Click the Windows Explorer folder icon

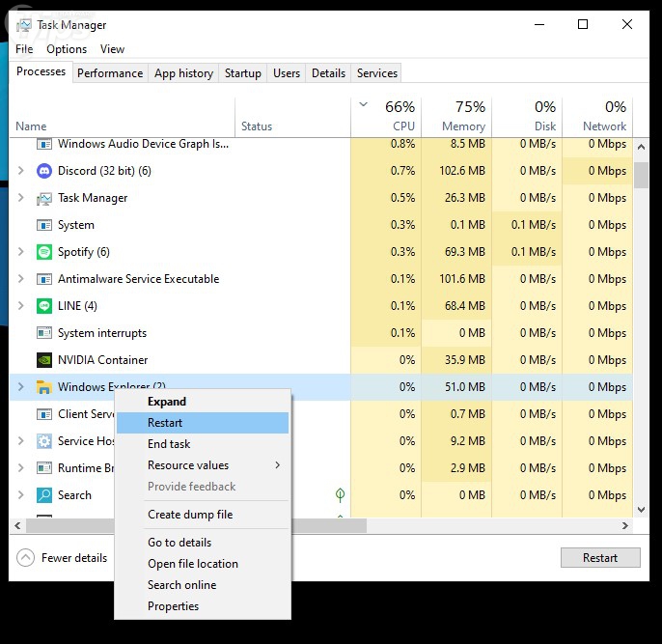(x=44, y=387)
